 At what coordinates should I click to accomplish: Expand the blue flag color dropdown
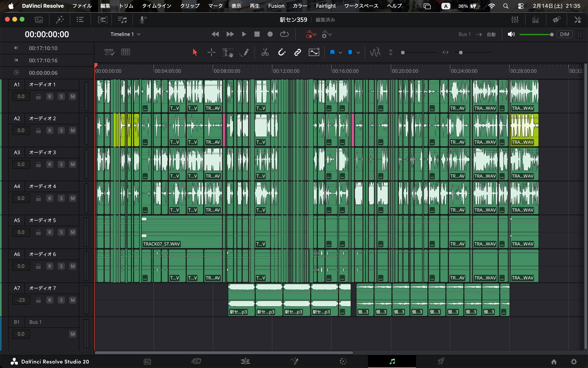point(340,53)
